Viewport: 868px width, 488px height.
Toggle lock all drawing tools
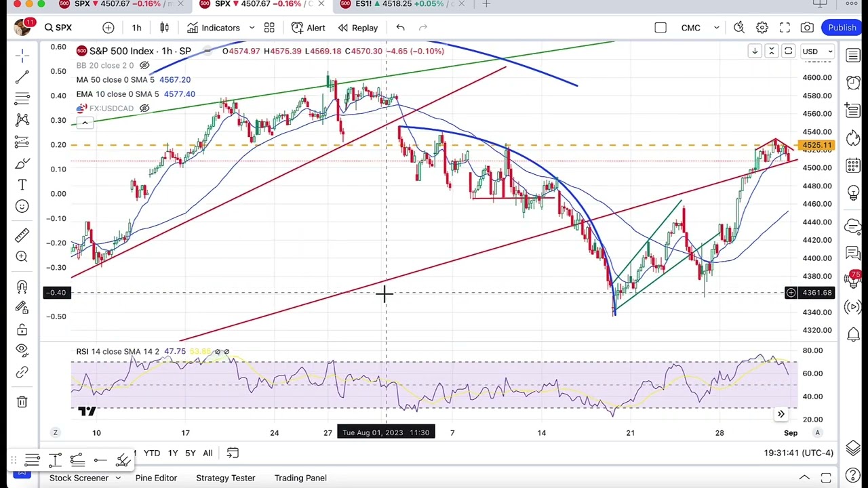[22, 329]
